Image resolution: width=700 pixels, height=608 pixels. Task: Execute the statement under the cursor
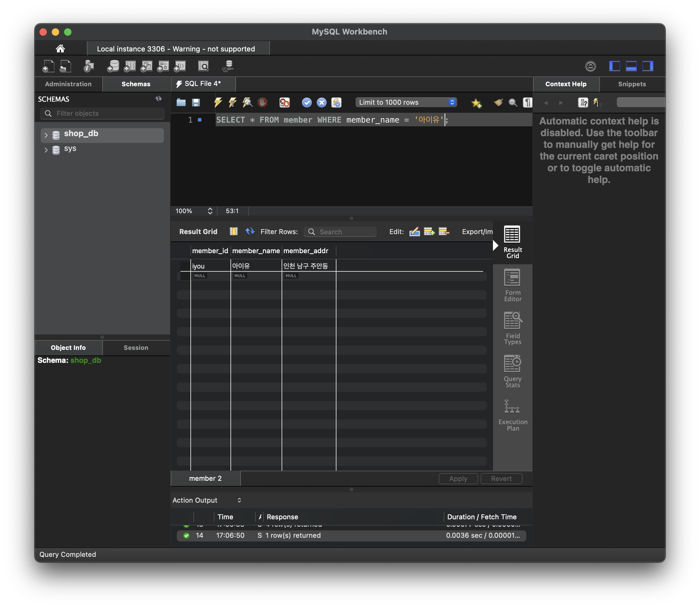(233, 102)
